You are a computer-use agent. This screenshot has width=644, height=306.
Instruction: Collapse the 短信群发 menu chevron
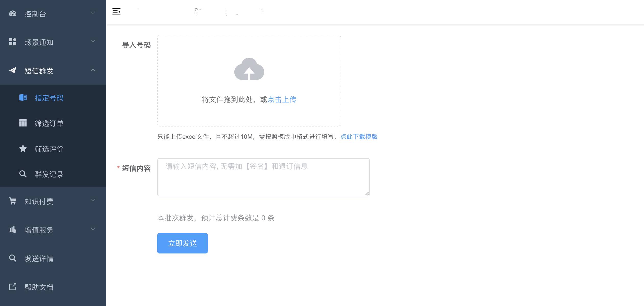tap(93, 70)
